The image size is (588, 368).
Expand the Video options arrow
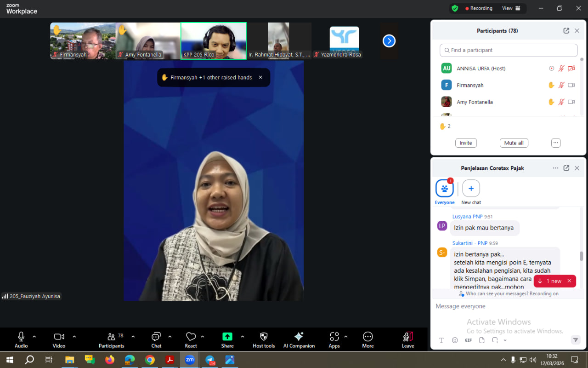(x=74, y=337)
